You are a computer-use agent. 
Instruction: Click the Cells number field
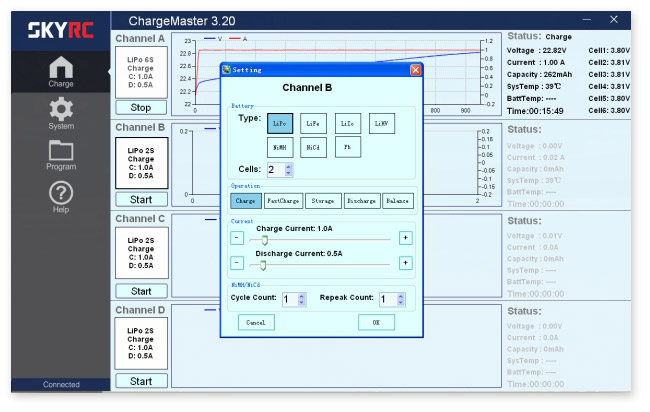[x=276, y=170]
